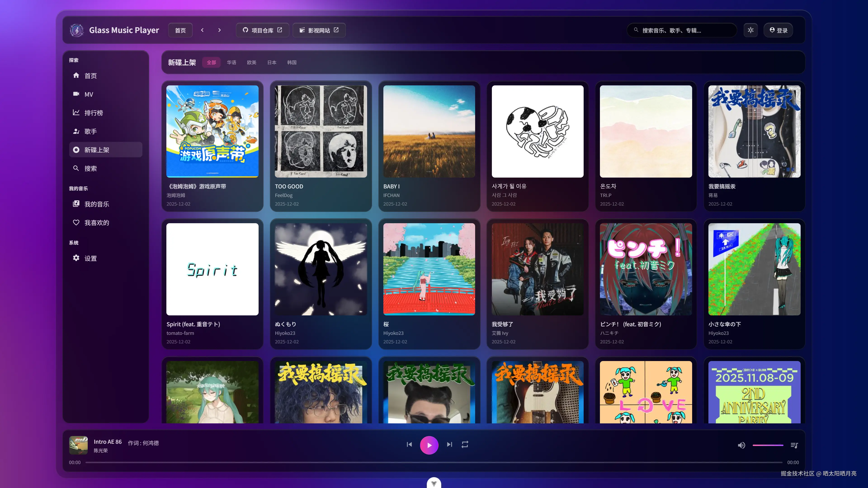Navigate back with the left chevron

pos(202,30)
